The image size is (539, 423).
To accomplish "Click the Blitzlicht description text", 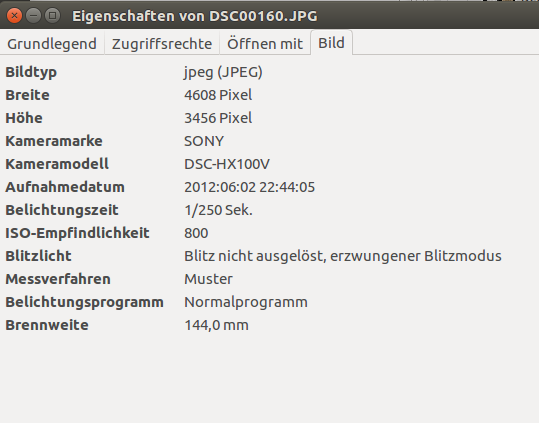I will (x=343, y=256).
